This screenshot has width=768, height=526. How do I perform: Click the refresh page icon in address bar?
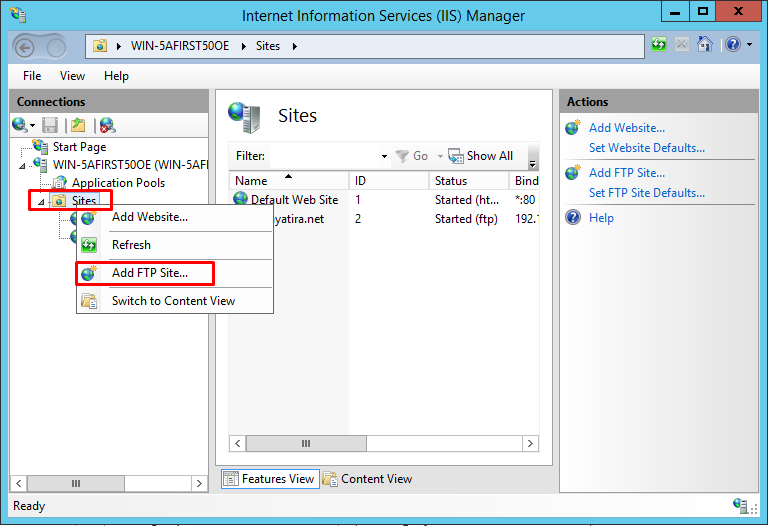(x=658, y=45)
